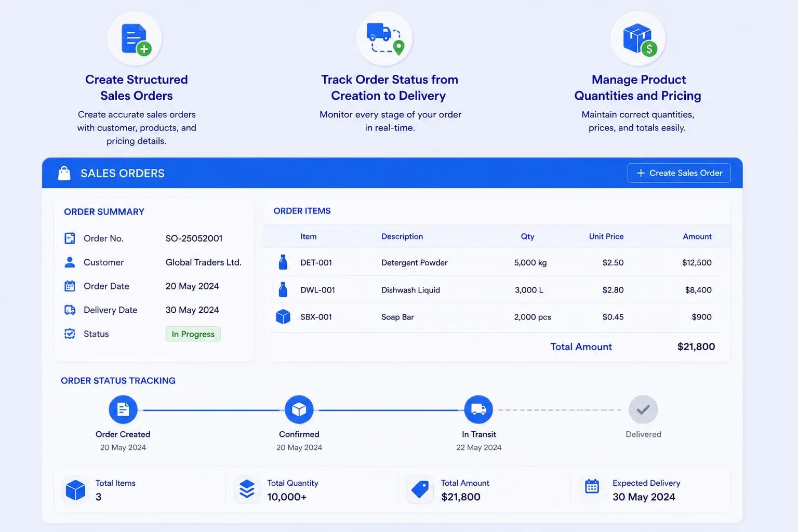Image resolution: width=798 pixels, height=532 pixels.
Task: Click the $900 amount cell
Action: 702,317
